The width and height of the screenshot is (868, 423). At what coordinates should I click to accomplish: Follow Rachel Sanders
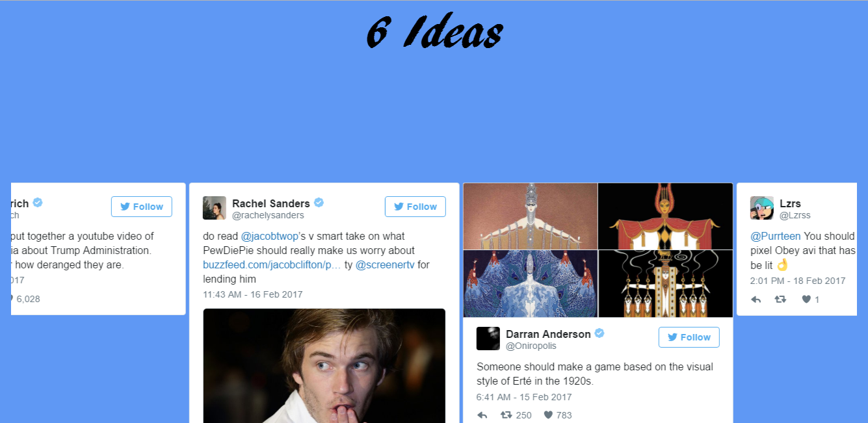coord(415,207)
